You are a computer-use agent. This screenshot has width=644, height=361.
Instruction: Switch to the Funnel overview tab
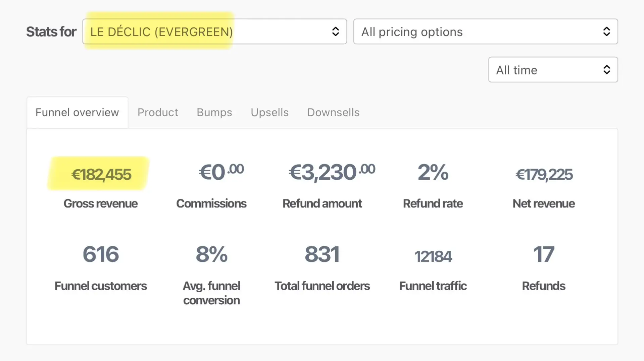pos(77,112)
